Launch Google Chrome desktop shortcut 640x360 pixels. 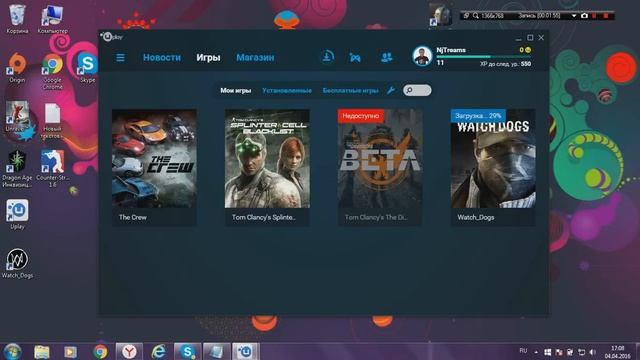point(52,71)
